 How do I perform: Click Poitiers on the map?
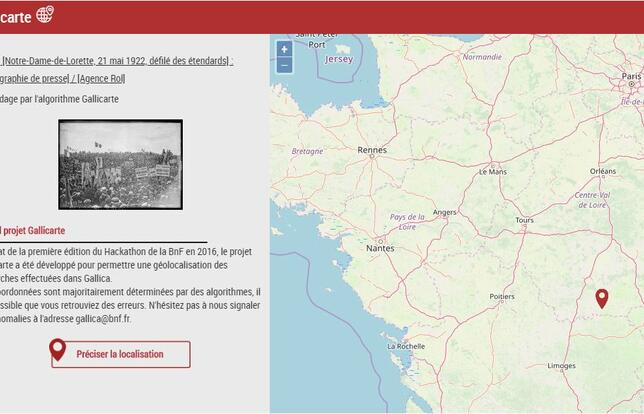click(x=501, y=297)
